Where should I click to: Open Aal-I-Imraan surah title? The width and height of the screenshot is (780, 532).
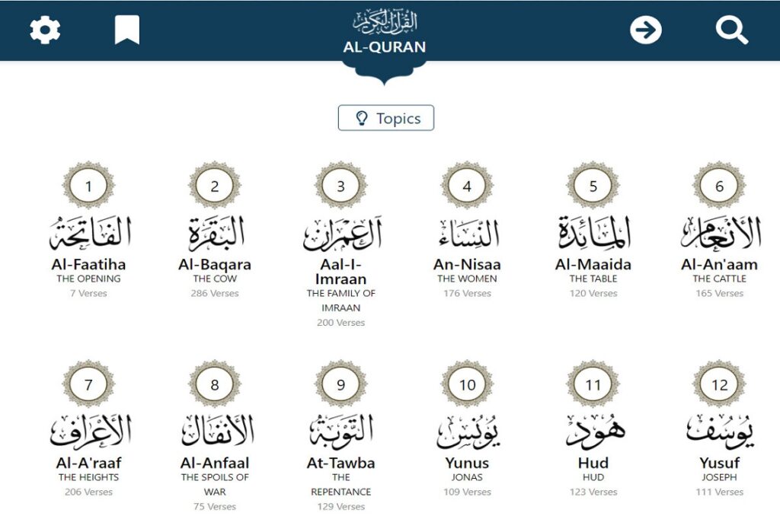[x=340, y=272]
